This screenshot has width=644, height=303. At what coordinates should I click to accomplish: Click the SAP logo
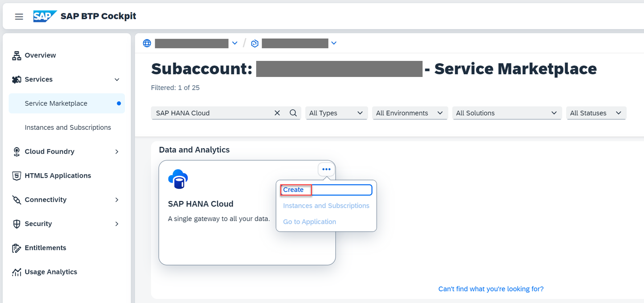pyautogui.click(x=45, y=16)
